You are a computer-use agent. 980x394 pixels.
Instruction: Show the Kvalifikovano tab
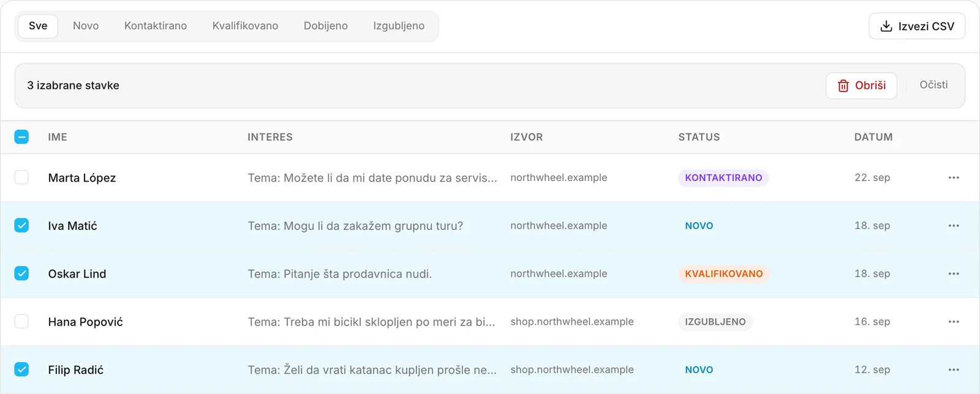point(245,26)
